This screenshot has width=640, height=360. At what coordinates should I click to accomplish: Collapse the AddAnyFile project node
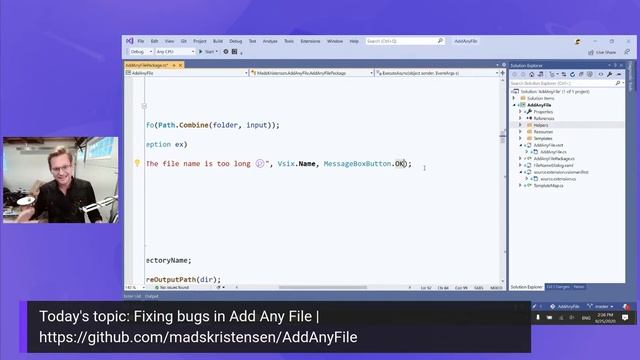[514, 105]
